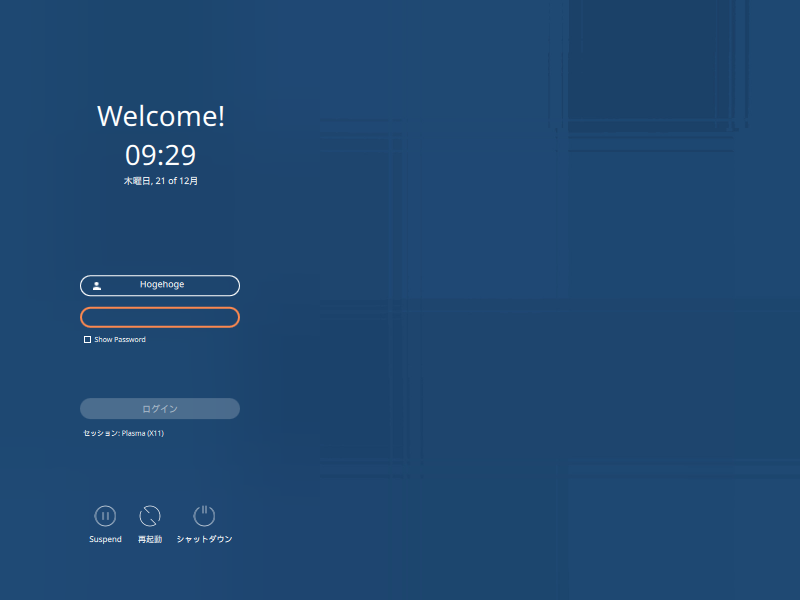800x600 pixels.
Task: Focus the orange-outlined password field
Action: coord(160,317)
